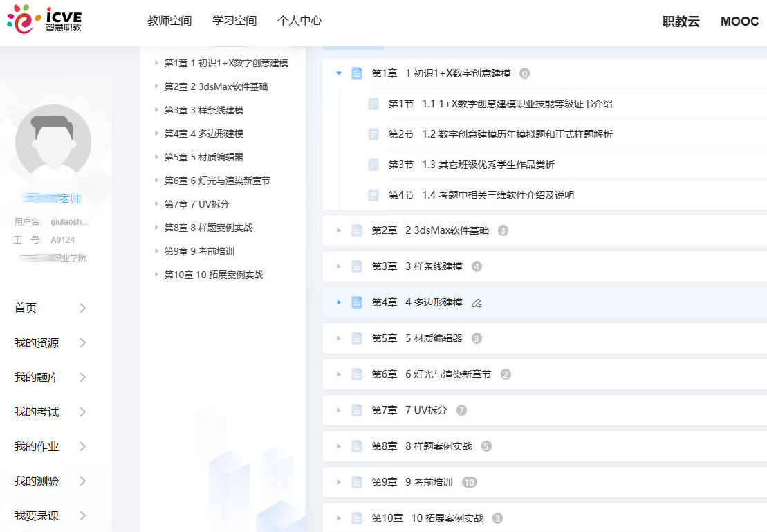
Task: Switch to MOOC in the header
Action: [739, 21]
